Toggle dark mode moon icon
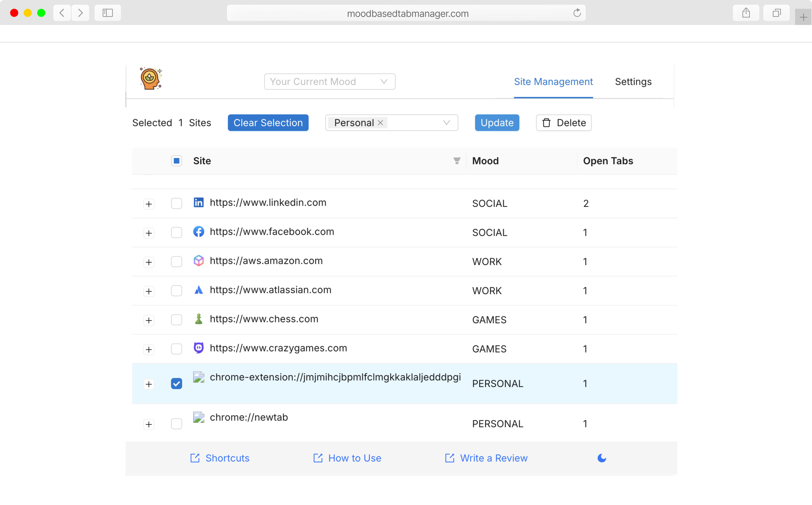812x505 pixels. [601, 458]
